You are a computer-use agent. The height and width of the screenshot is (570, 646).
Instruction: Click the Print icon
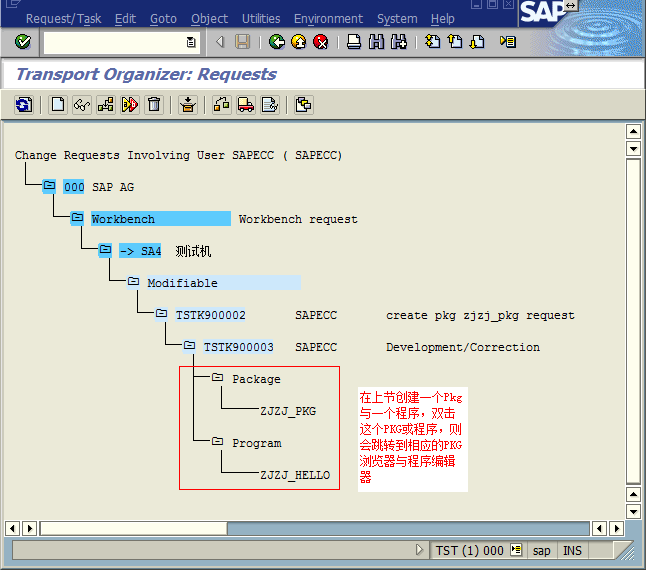tap(353, 42)
